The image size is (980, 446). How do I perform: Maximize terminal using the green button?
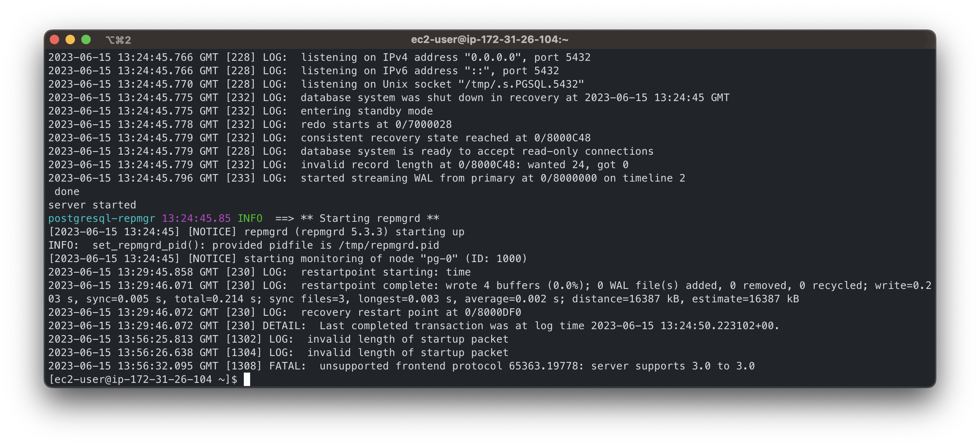[86, 39]
